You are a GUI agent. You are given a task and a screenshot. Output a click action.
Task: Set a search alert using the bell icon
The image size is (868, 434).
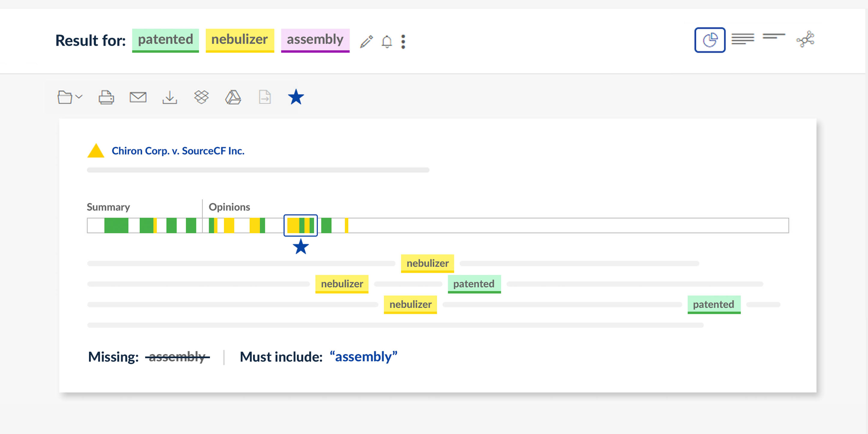point(386,41)
